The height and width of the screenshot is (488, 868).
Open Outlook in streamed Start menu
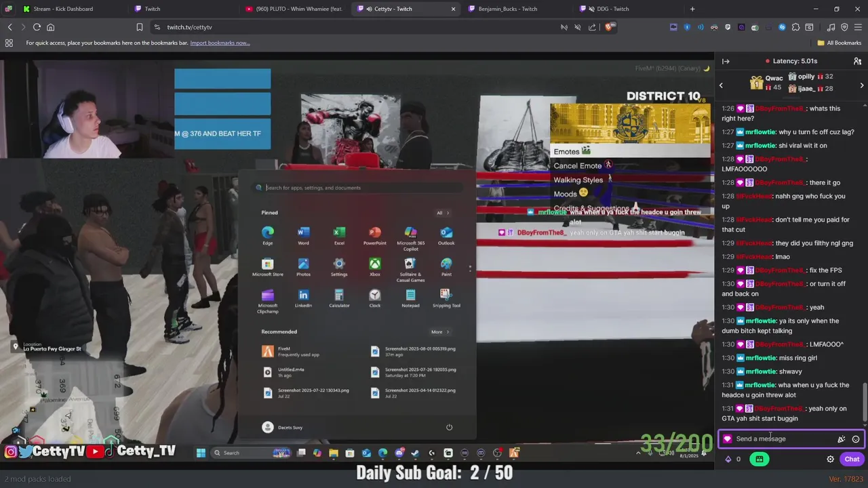pyautogui.click(x=446, y=235)
